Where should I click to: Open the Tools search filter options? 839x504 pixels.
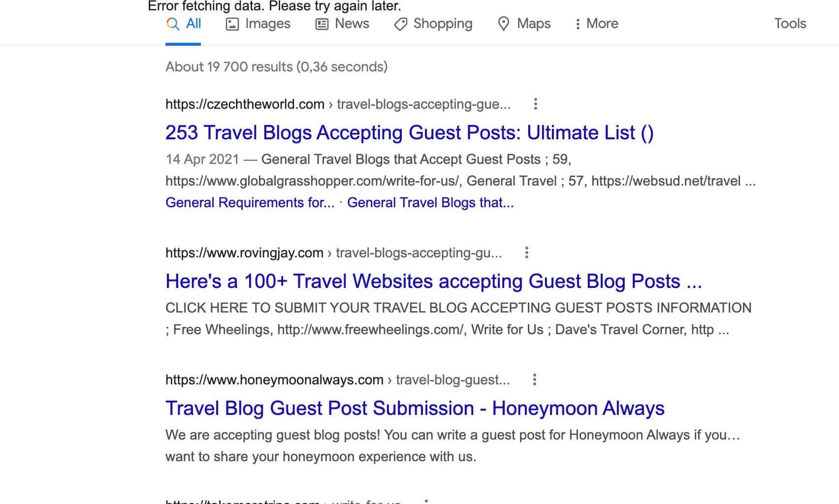(x=790, y=24)
